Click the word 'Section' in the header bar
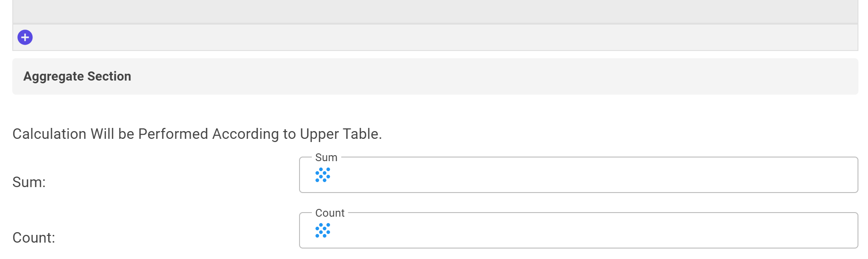Viewport: 868px width, 259px height. point(109,76)
